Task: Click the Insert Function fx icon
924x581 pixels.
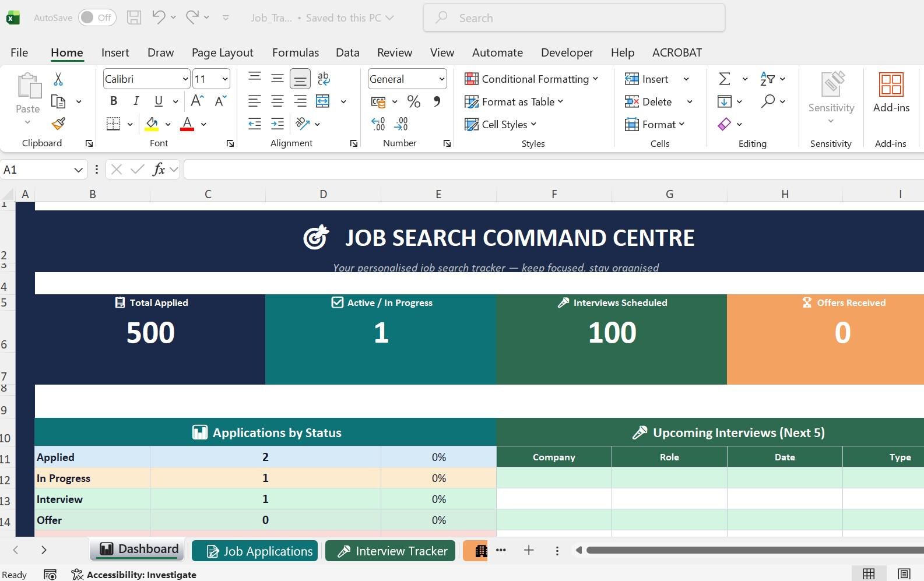Action: 159,170
